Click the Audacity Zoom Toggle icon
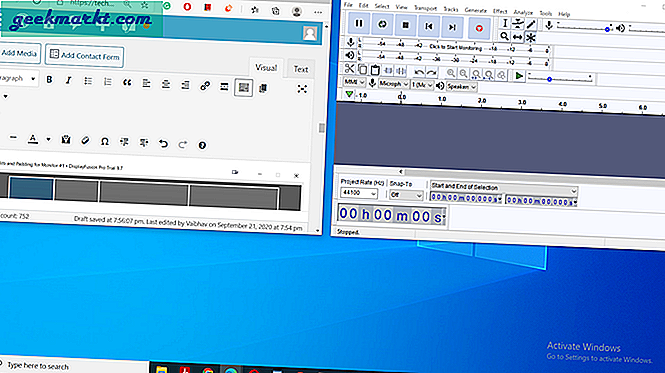The image size is (665, 373). pos(501,75)
